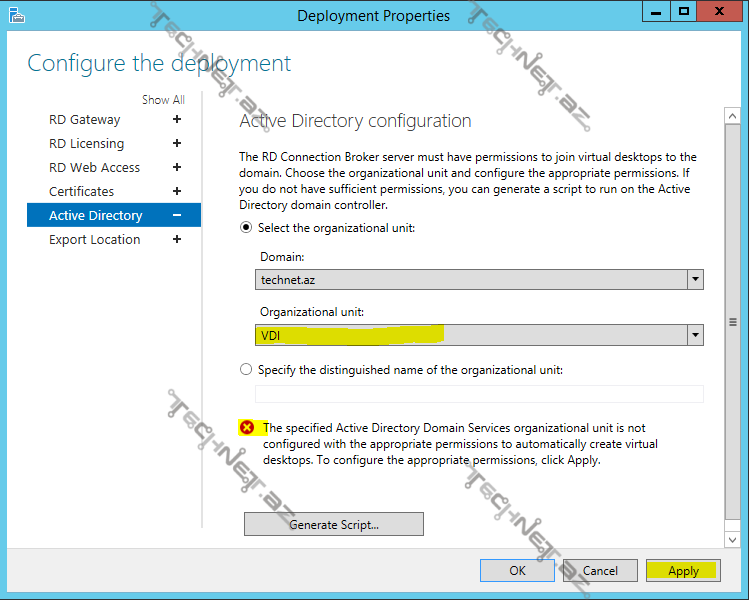Expand the RD Gateway plus icon
This screenshot has width=749, height=600.
pyautogui.click(x=177, y=119)
